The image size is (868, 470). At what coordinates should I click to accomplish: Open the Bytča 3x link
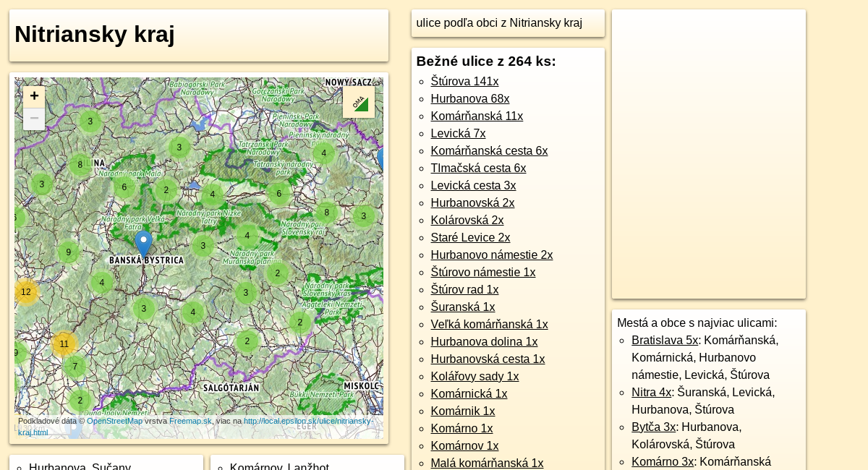(653, 427)
